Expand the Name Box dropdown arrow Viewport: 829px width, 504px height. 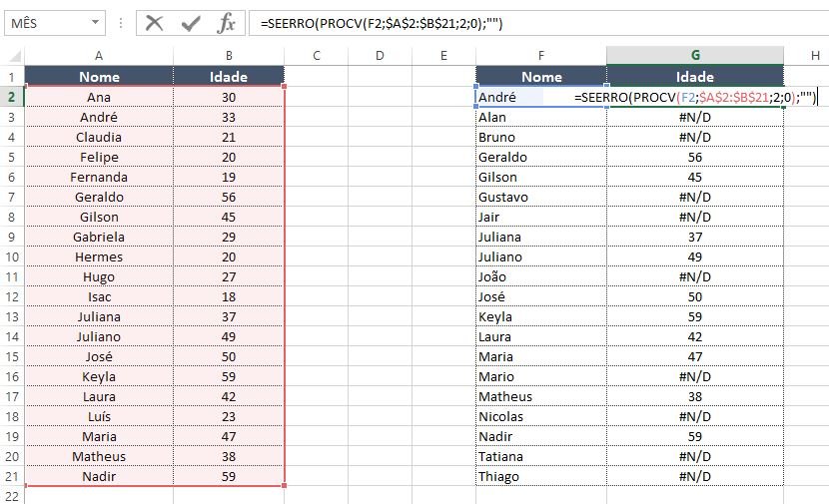click(x=95, y=22)
